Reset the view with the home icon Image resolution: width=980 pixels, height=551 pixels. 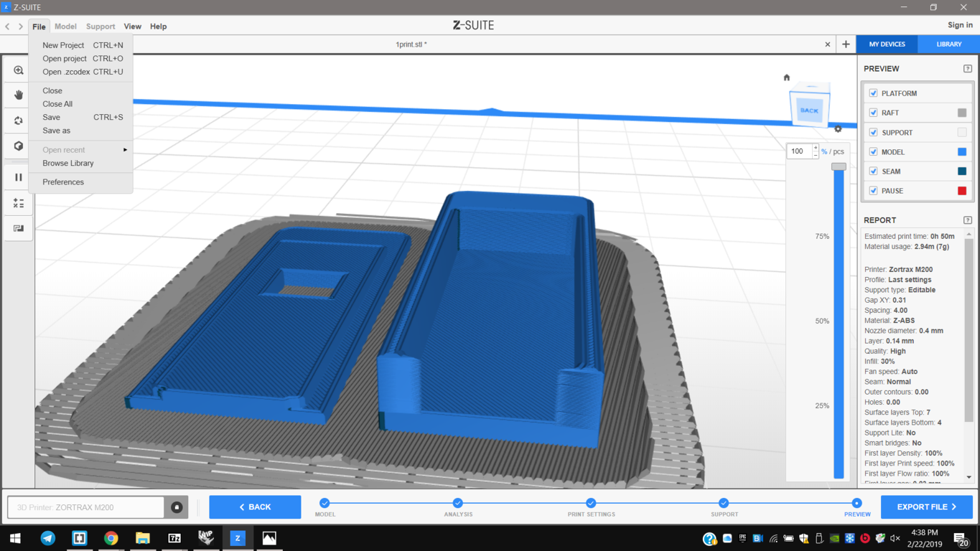787,77
